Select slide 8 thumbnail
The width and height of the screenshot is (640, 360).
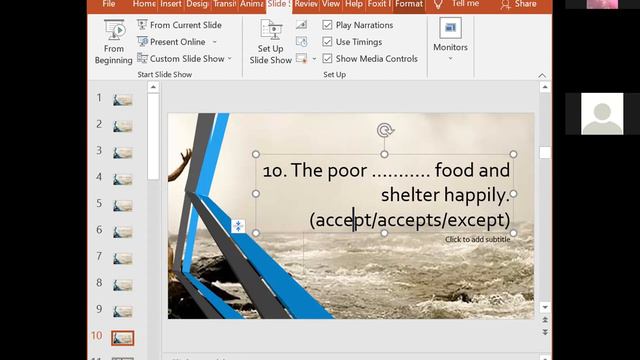[123, 285]
